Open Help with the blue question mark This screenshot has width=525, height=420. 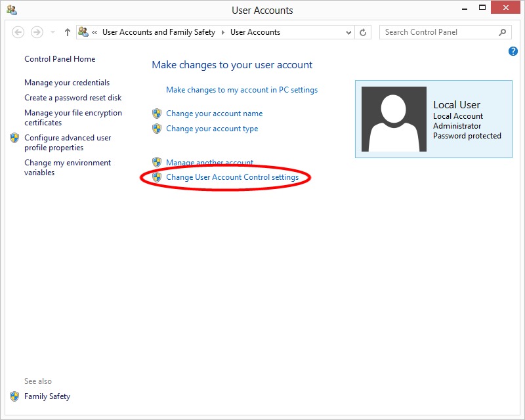point(513,51)
